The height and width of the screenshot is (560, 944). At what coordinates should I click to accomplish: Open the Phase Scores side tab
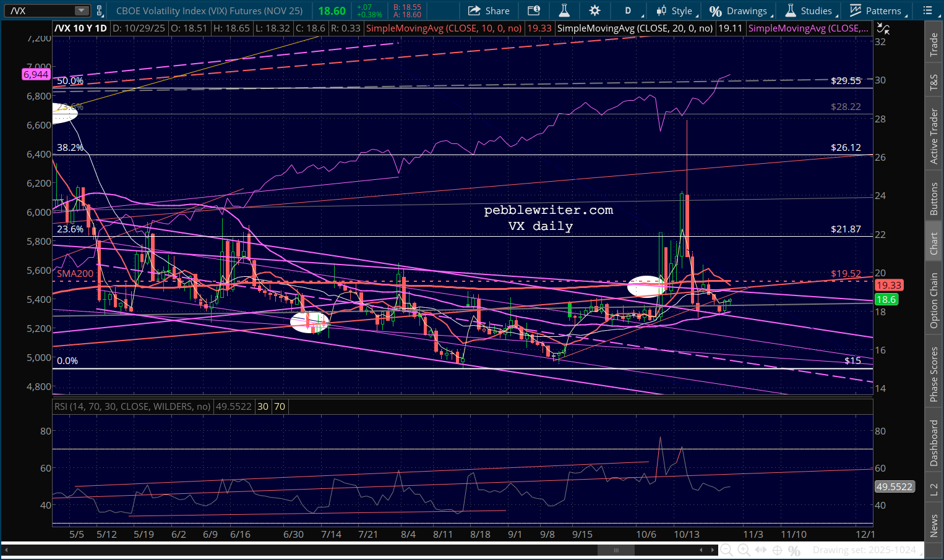pos(933,374)
